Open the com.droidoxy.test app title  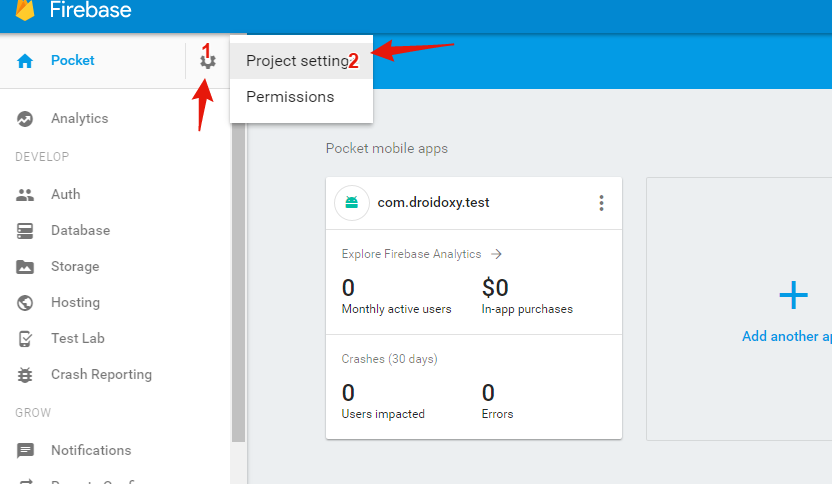[x=433, y=203]
